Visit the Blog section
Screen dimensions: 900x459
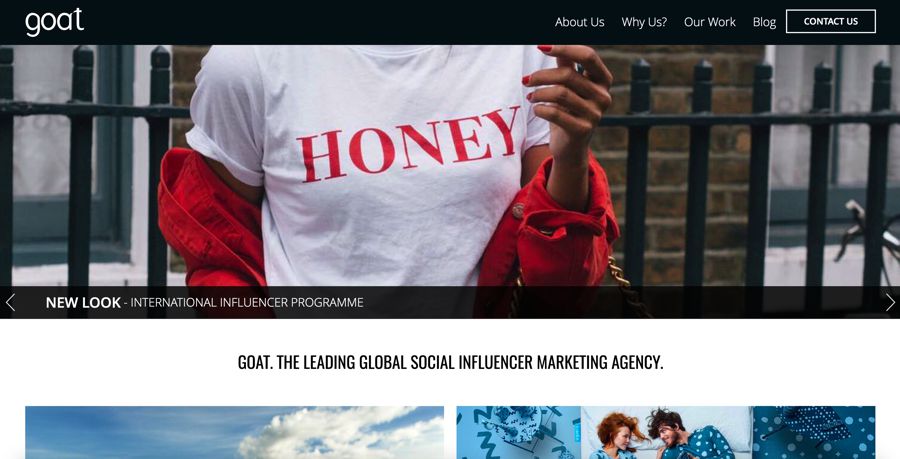764,22
